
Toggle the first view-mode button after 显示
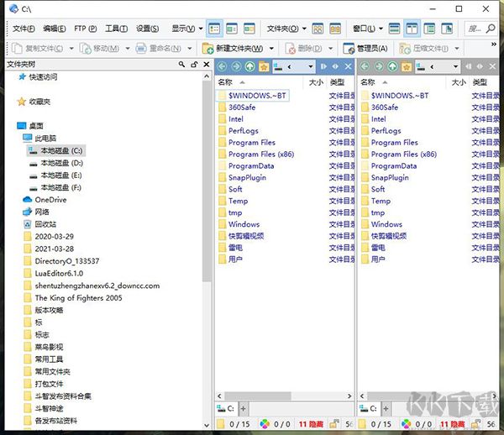(x=214, y=29)
